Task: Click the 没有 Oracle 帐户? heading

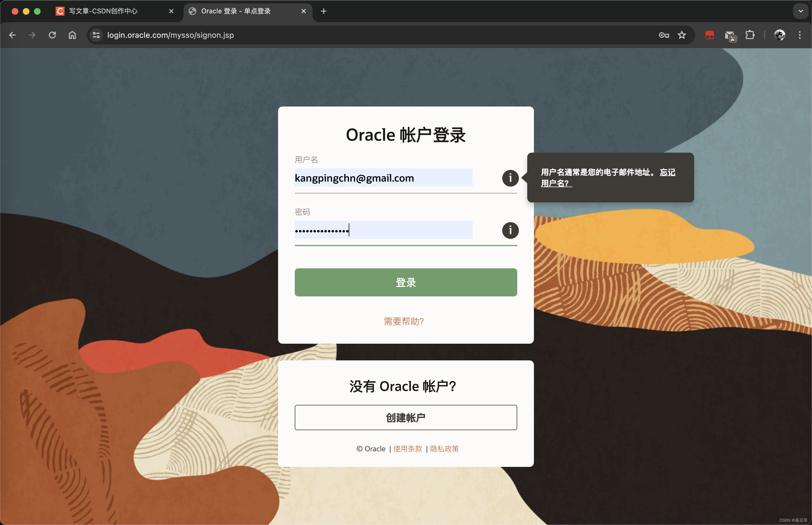Action: click(x=403, y=386)
